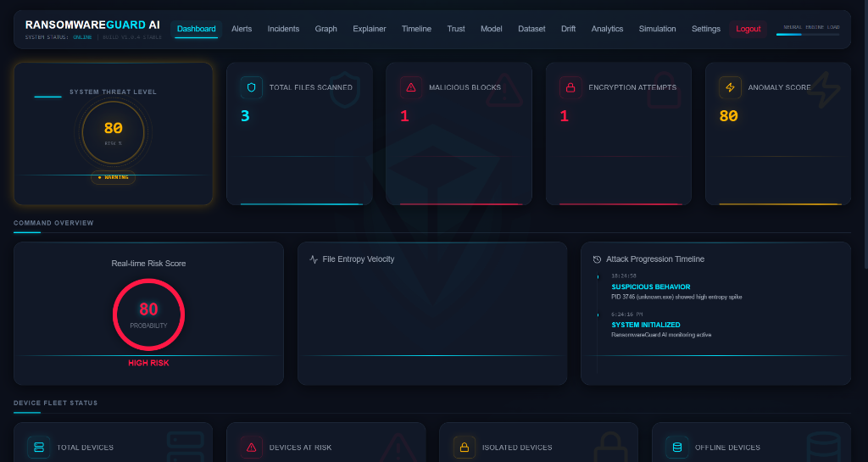Click the Device Fleet Status section heading
The image size is (868, 462).
coord(55,403)
